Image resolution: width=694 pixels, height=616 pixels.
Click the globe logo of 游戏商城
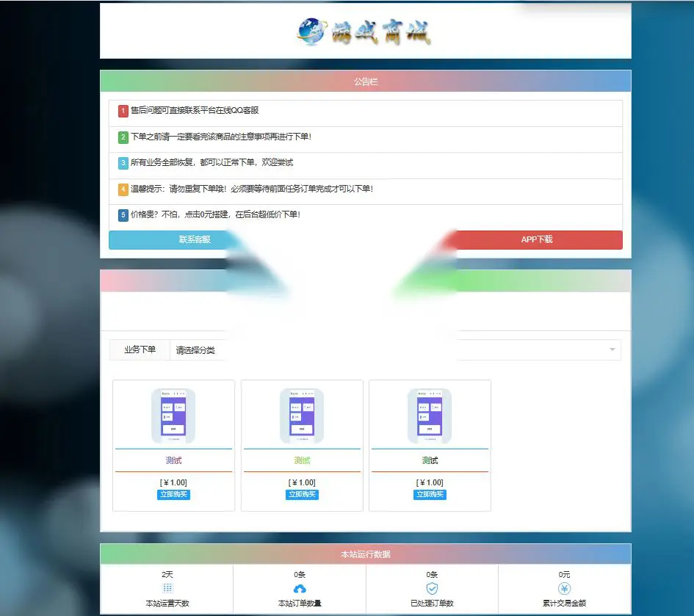(312, 31)
